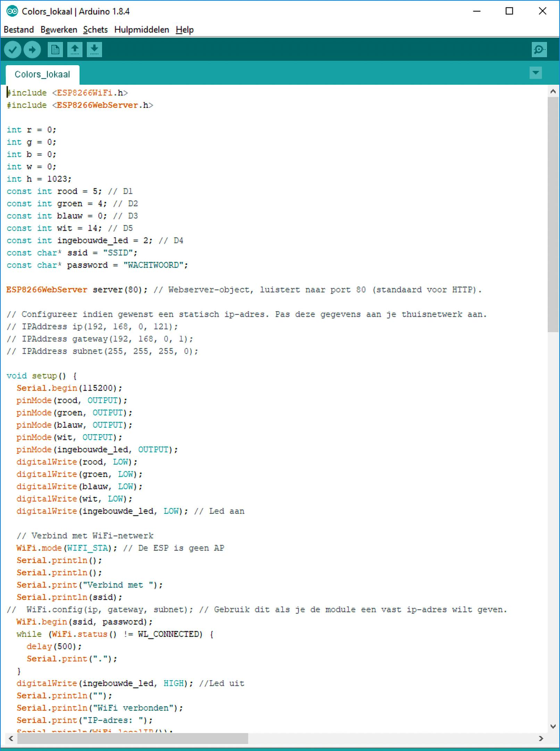
Task: Open the Bewerken menu
Action: (59, 30)
